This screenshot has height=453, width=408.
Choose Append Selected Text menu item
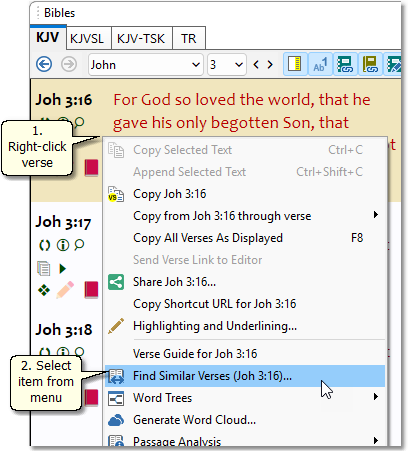click(245, 172)
